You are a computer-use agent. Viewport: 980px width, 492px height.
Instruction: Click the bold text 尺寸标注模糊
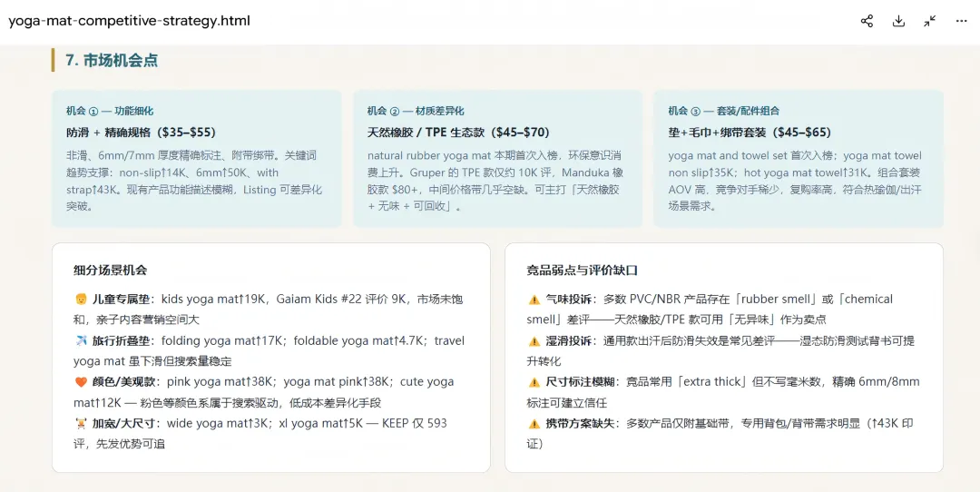580,382
